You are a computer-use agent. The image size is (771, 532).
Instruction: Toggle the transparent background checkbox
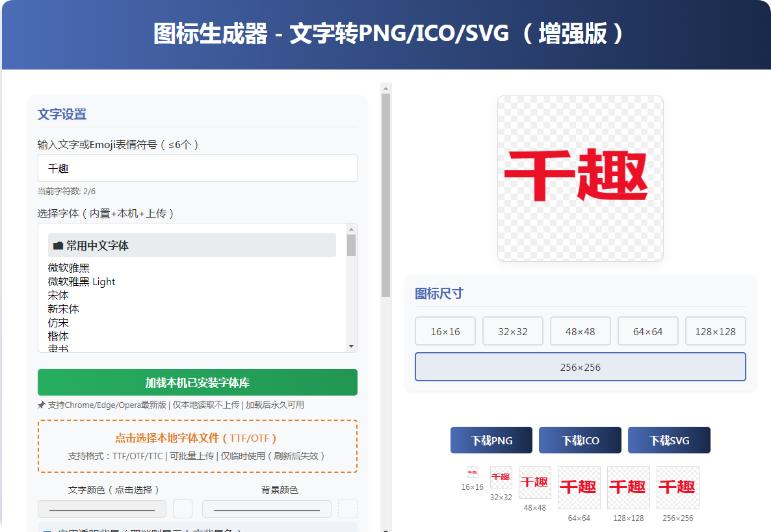(46, 531)
